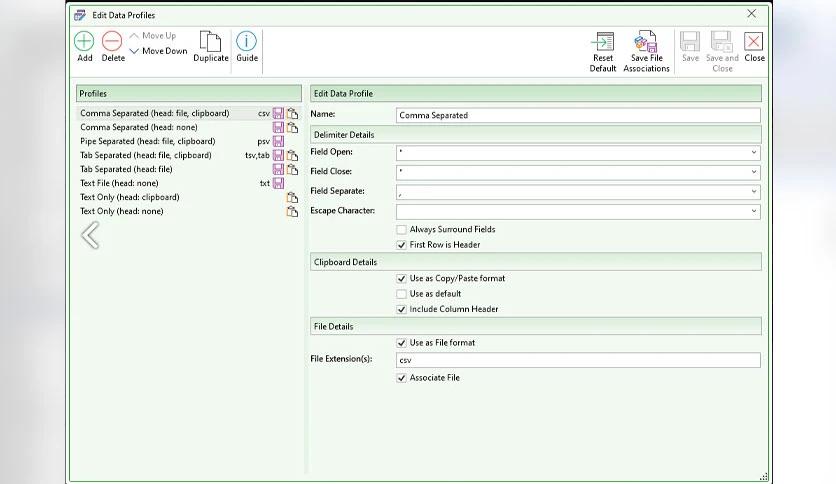Open the Guide icon
Screen dimensions: 836x484
tap(246, 42)
